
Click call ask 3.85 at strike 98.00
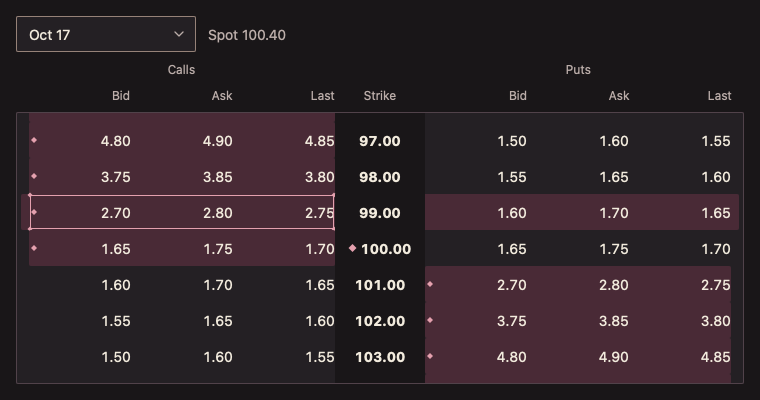point(218,177)
